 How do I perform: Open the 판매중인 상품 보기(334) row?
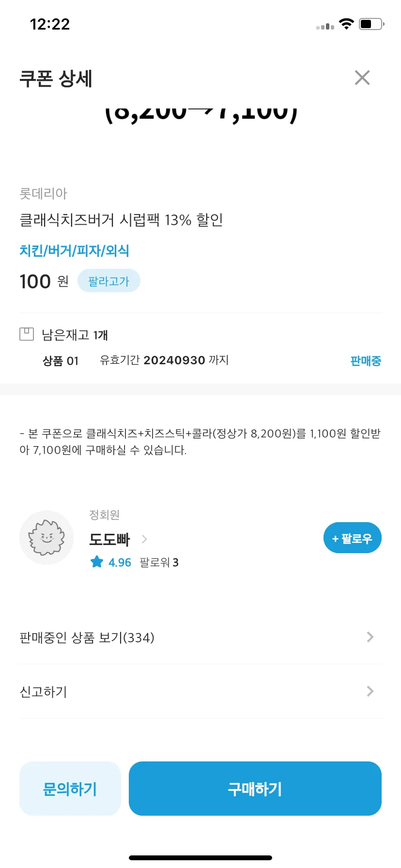click(x=200, y=637)
